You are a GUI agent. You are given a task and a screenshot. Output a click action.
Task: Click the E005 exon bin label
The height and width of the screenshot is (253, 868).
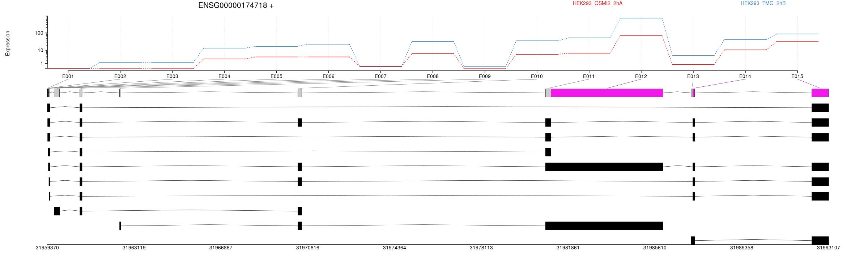(276, 76)
